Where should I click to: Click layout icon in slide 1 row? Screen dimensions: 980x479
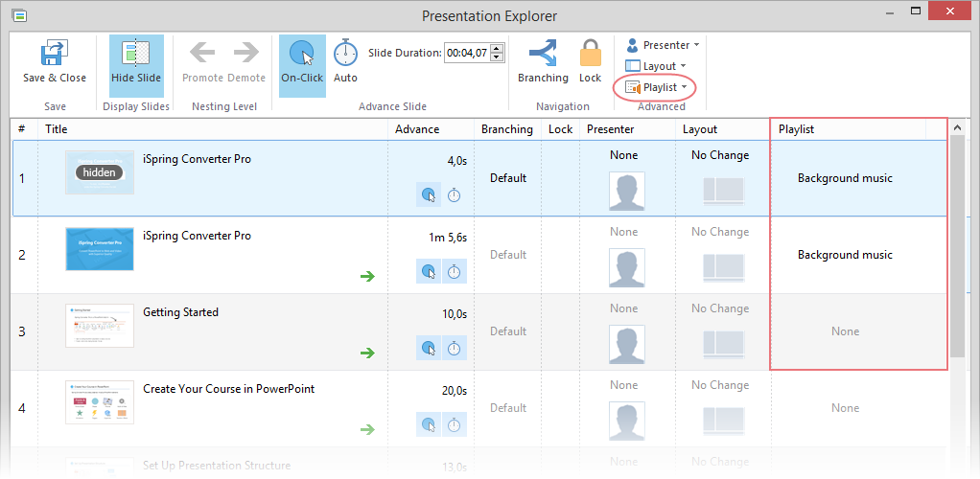point(724,191)
